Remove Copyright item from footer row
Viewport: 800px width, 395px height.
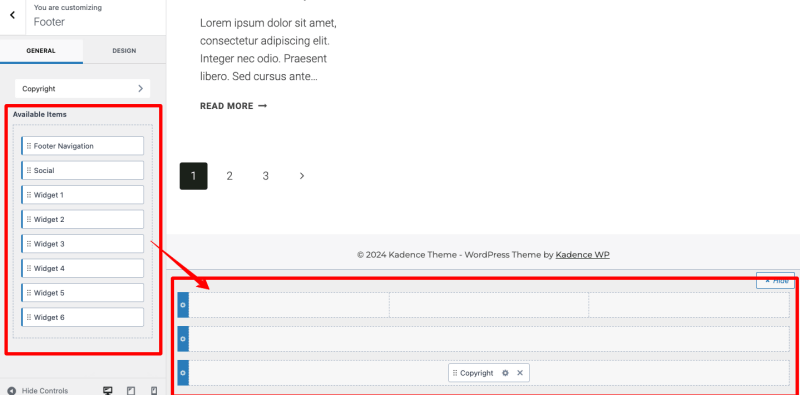point(520,373)
